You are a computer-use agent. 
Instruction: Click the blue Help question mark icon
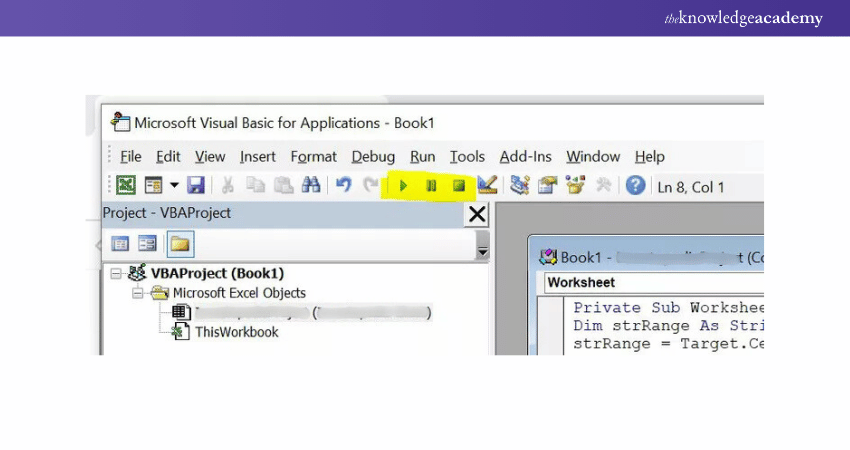[635, 185]
